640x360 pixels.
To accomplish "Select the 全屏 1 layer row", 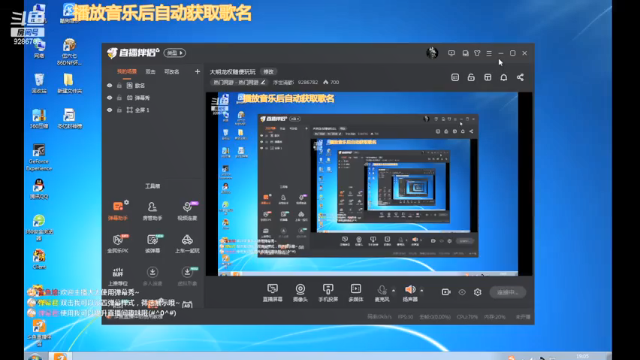I will click(x=153, y=110).
